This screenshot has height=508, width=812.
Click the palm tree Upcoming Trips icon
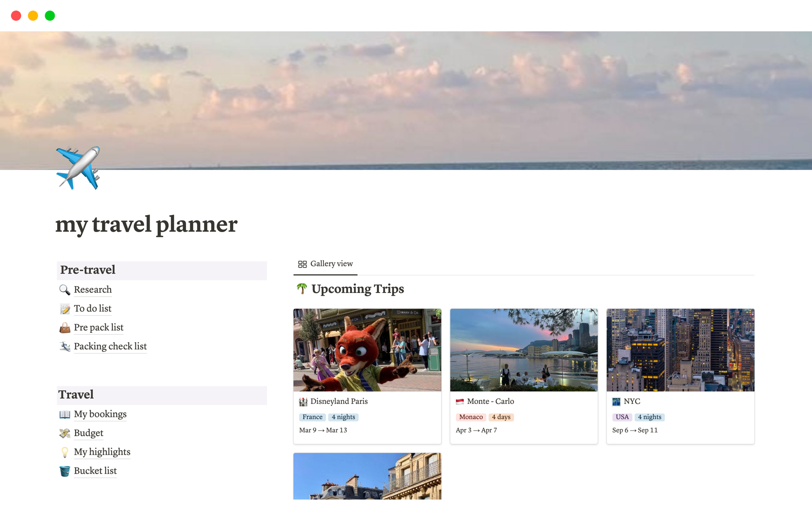pyautogui.click(x=302, y=289)
